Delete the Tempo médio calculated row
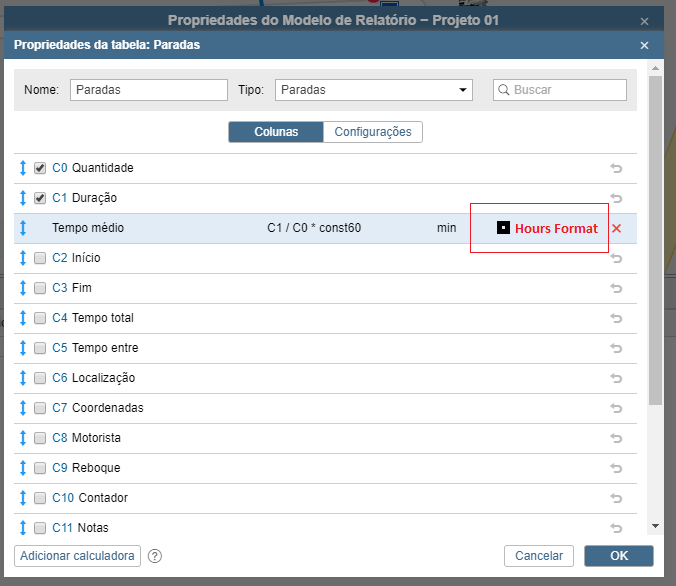Screen dimensions: 676x586 coord(616,228)
